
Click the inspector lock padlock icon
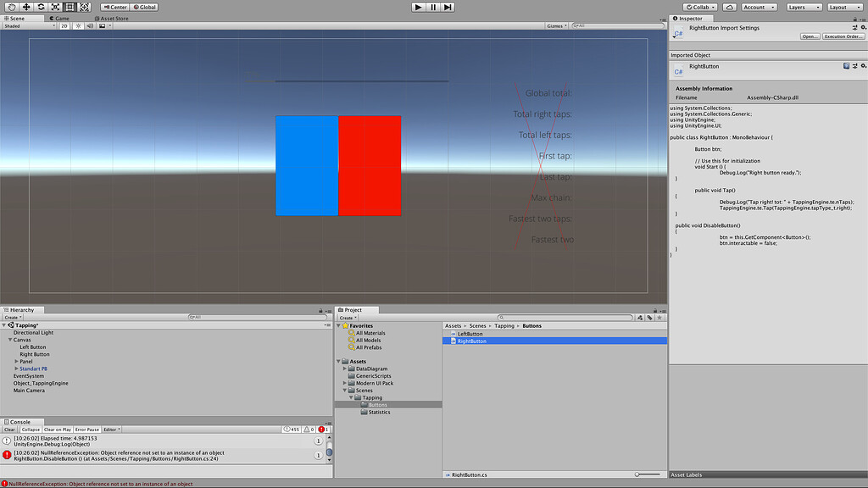tap(854, 17)
